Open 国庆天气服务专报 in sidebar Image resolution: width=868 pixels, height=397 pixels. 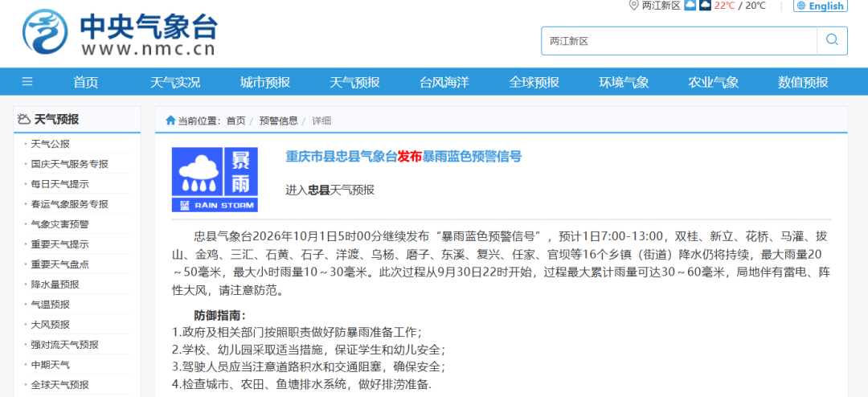(70, 164)
